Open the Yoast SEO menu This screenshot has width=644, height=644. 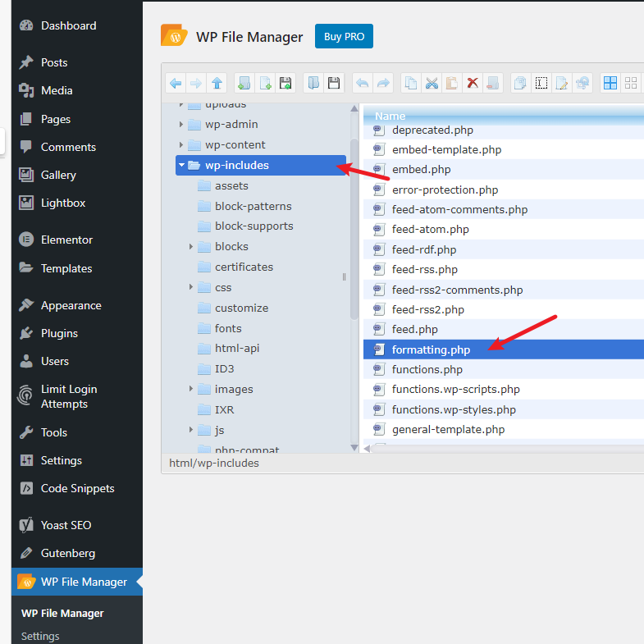(77, 525)
